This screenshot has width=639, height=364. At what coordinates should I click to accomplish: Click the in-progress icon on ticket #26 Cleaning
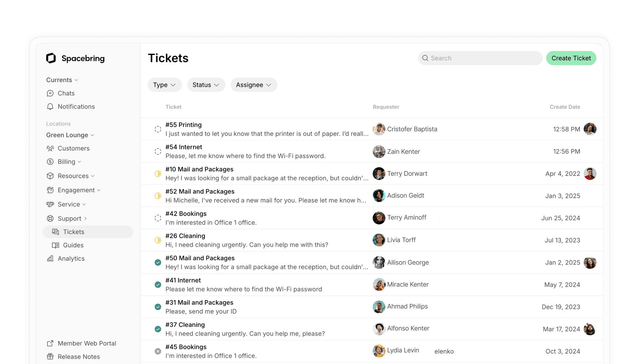click(x=158, y=240)
